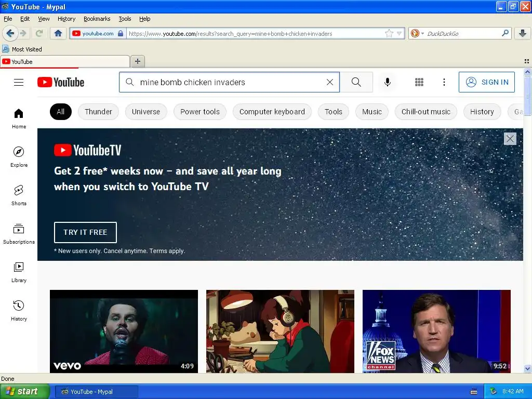Open the Bookmarks menu

tap(97, 19)
